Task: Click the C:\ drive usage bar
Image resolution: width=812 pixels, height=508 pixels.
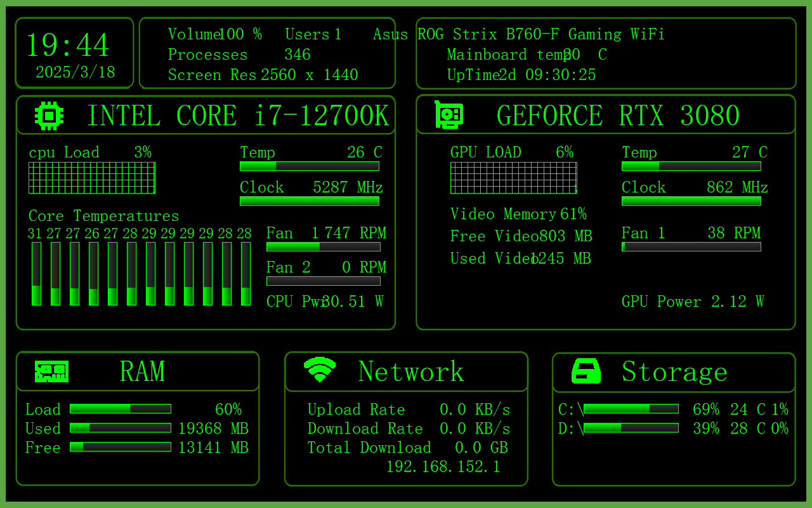Action: (631, 409)
